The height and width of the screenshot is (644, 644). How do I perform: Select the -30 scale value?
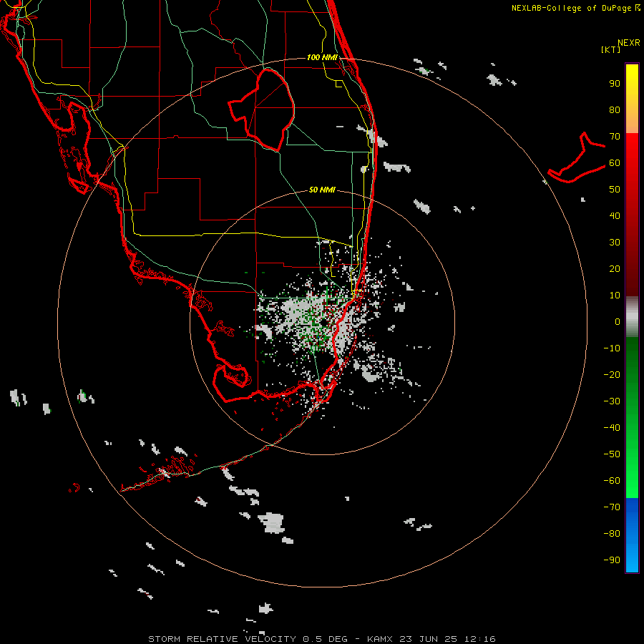tap(612, 401)
